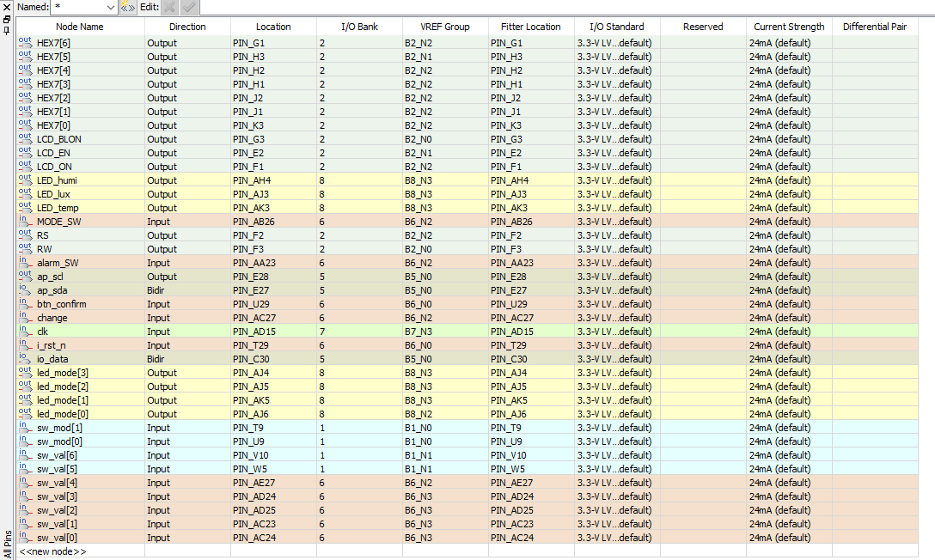Open the Named filter dropdown
The image size is (935, 560).
click(x=110, y=7)
